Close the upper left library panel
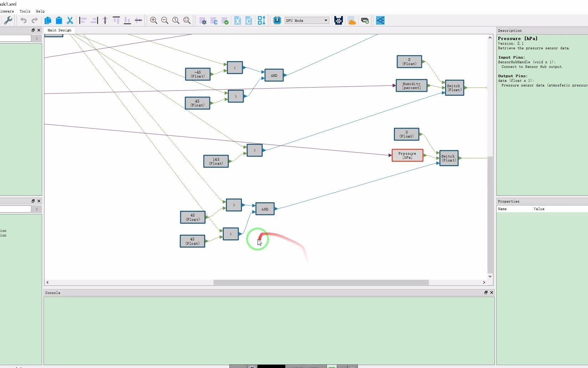Image resolution: width=588 pixels, height=368 pixels. [39, 30]
